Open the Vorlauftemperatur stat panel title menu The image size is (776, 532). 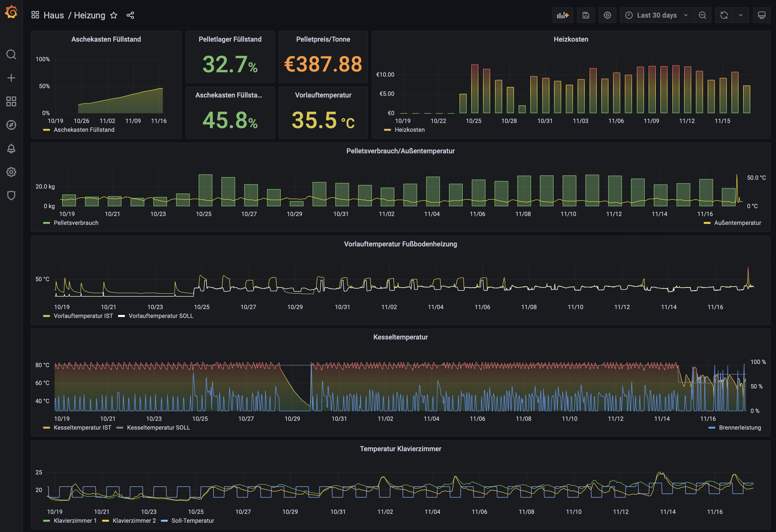pyautogui.click(x=323, y=95)
